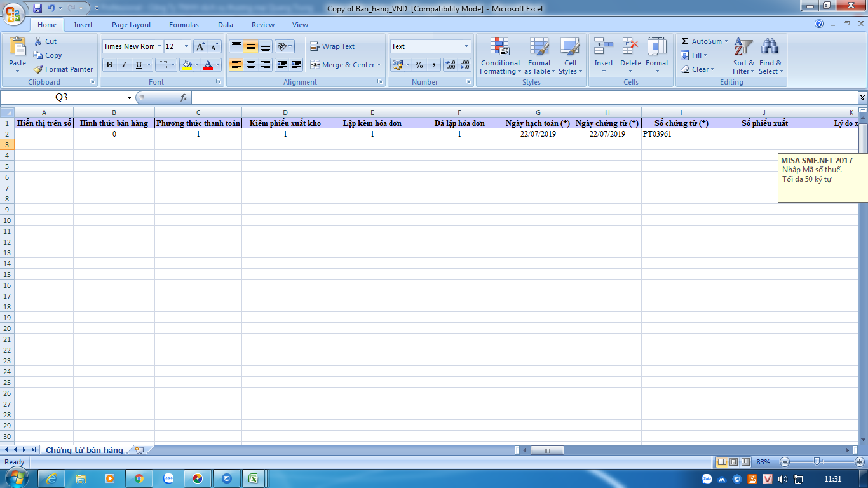Open the font name dropdown
Viewport: 868px width, 488px height.
[x=159, y=46]
